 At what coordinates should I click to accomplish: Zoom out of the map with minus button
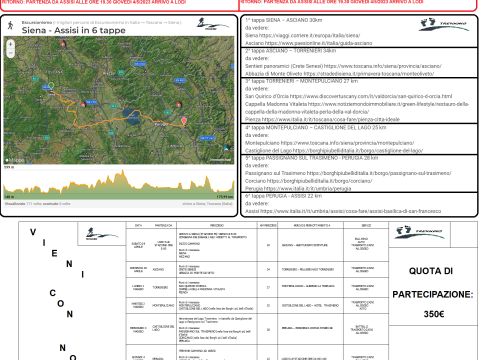click(x=10, y=53)
